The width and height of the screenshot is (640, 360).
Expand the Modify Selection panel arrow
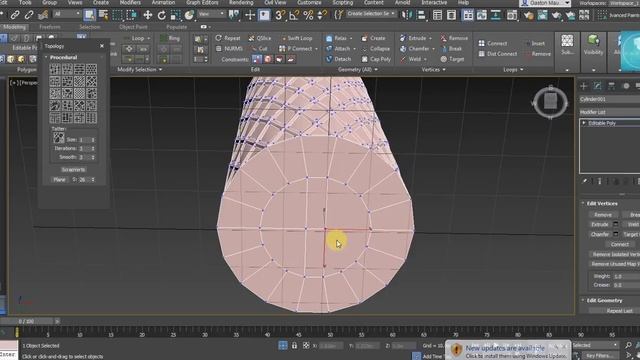(x=160, y=70)
